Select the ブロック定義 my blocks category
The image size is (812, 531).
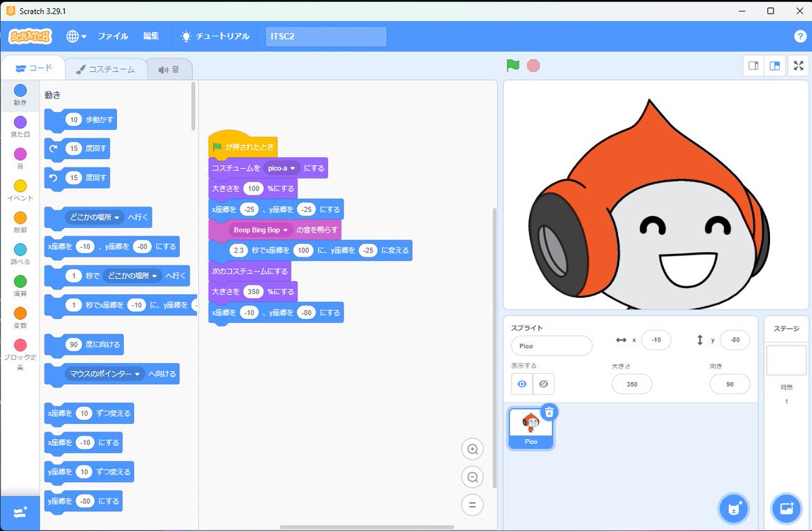click(20, 355)
